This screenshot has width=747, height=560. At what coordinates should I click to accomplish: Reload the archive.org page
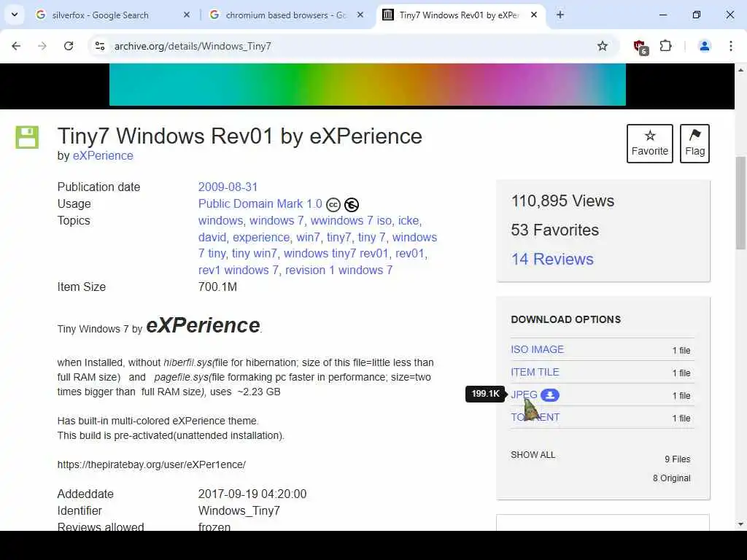click(69, 46)
